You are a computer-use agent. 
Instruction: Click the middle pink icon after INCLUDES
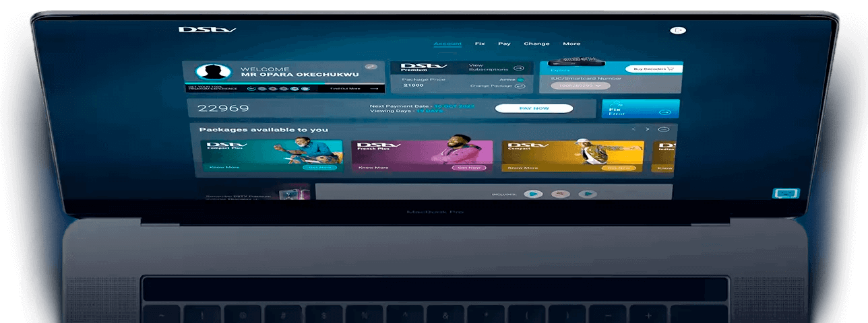pos(560,194)
